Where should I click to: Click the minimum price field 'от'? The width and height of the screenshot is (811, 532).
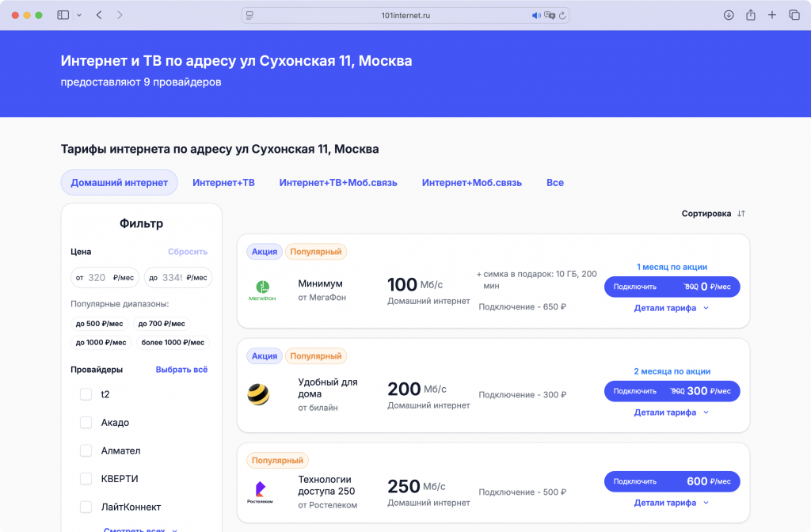105,278
